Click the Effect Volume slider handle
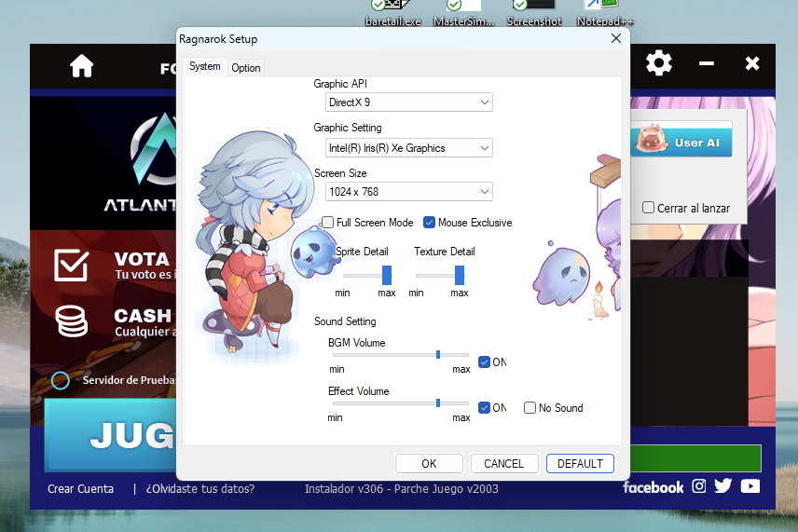Screen dimensions: 798x532 click(438, 402)
